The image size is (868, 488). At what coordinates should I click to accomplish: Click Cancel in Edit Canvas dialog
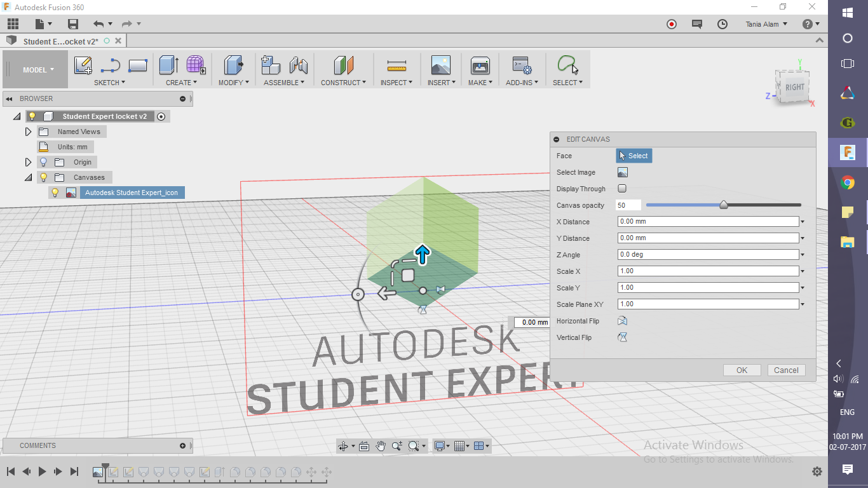786,370
